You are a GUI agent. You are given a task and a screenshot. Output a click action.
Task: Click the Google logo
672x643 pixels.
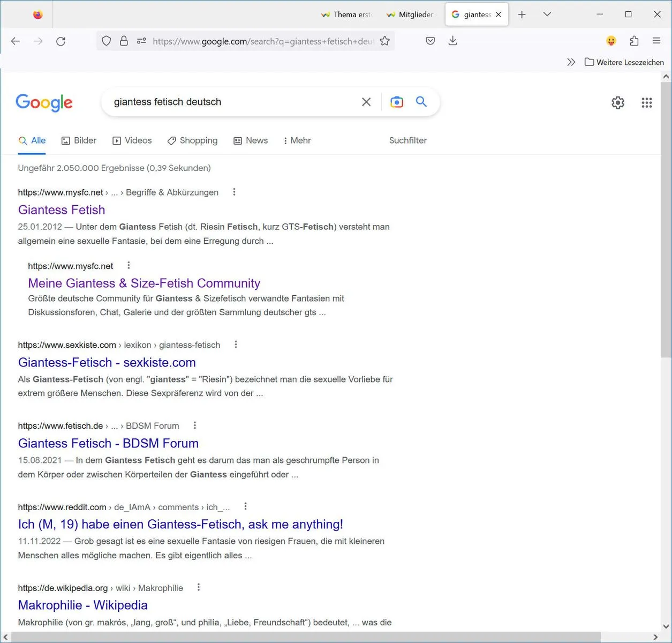coord(44,102)
